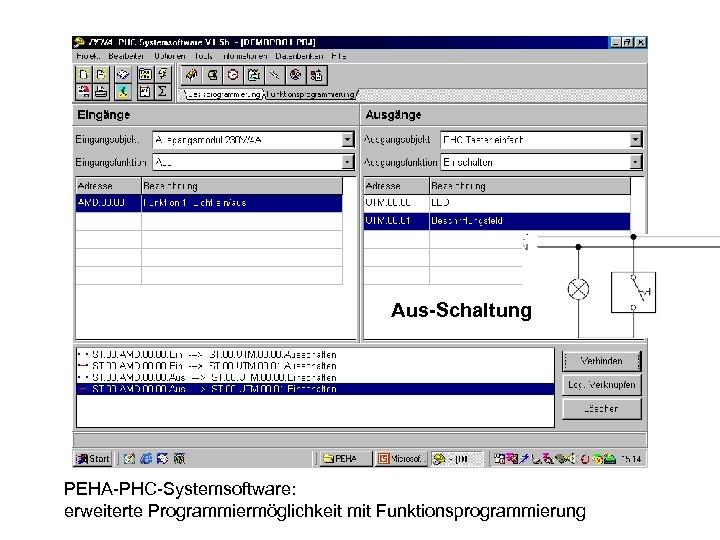Click the cylinder database toolbar icon
The image size is (720, 540).
click(x=212, y=75)
